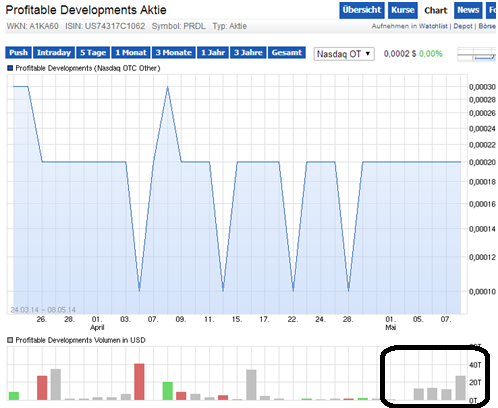The width and height of the screenshot is (498, 408).
Task: Set chart range to 1 Jahr
Action: tap(213, 53)
